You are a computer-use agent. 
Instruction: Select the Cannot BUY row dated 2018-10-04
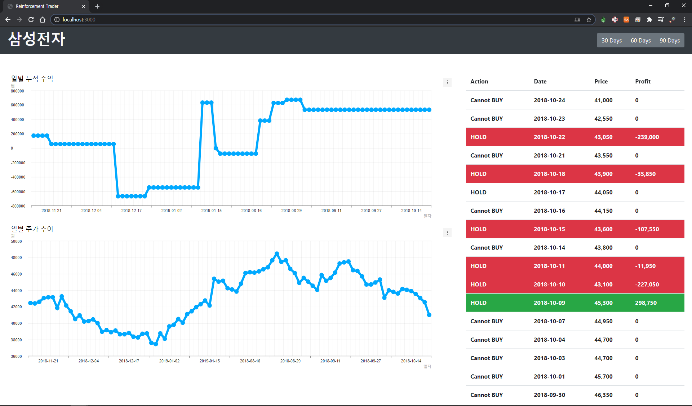[x=575, y=340]
